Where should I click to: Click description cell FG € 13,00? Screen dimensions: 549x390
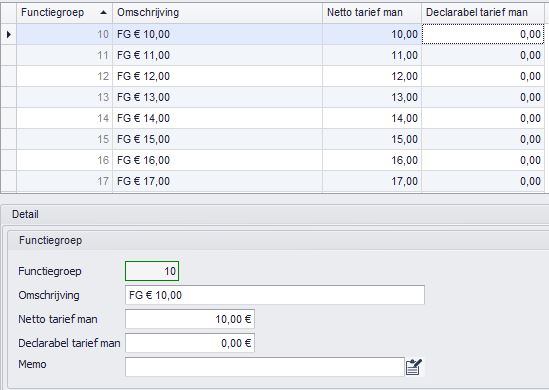(217, 97)
